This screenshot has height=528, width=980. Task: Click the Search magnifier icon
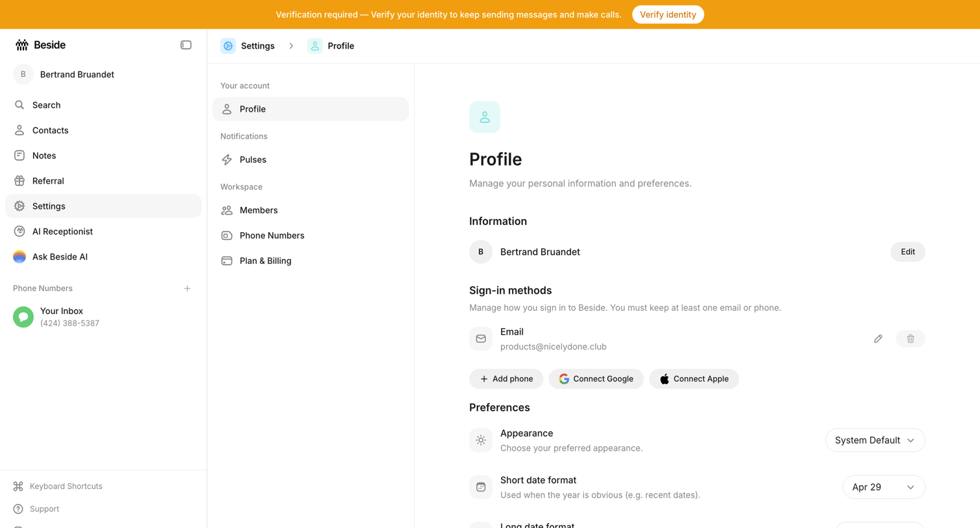[x=19, y=105]
